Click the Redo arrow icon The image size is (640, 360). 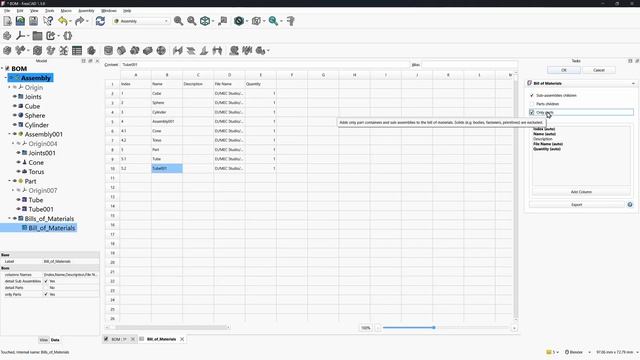point(80,21)
